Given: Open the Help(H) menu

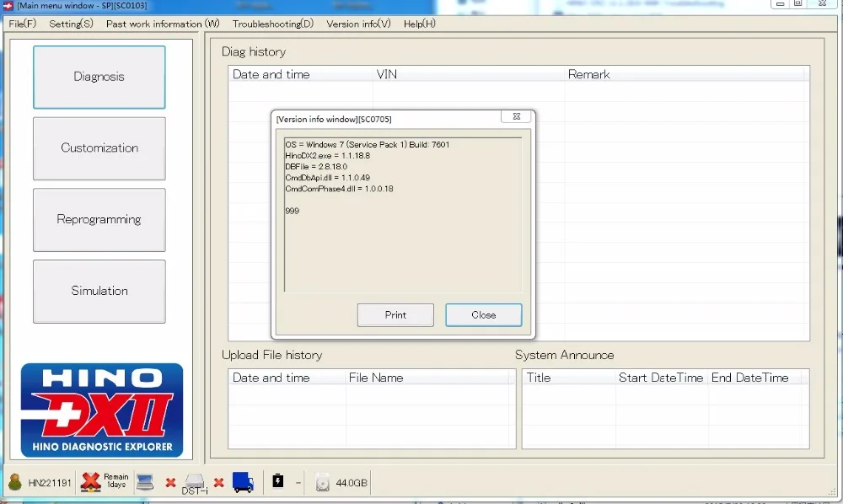Looking at the screenshot, I should point(420,24).
